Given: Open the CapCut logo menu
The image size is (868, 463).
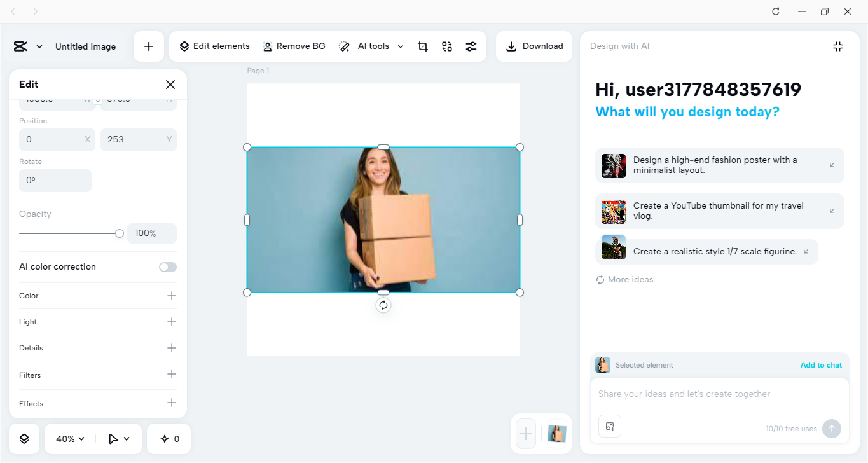Looking at the screenshot, I should [27, 46].
